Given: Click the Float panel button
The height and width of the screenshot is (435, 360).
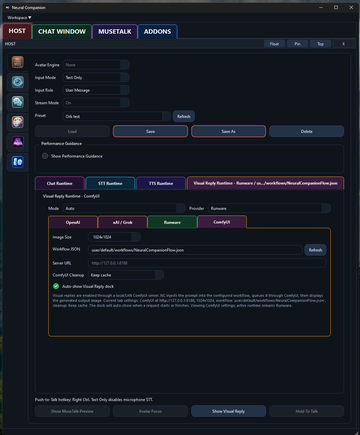Looking at the screenshot, I should pyautogui.click(x=274, y=44).
